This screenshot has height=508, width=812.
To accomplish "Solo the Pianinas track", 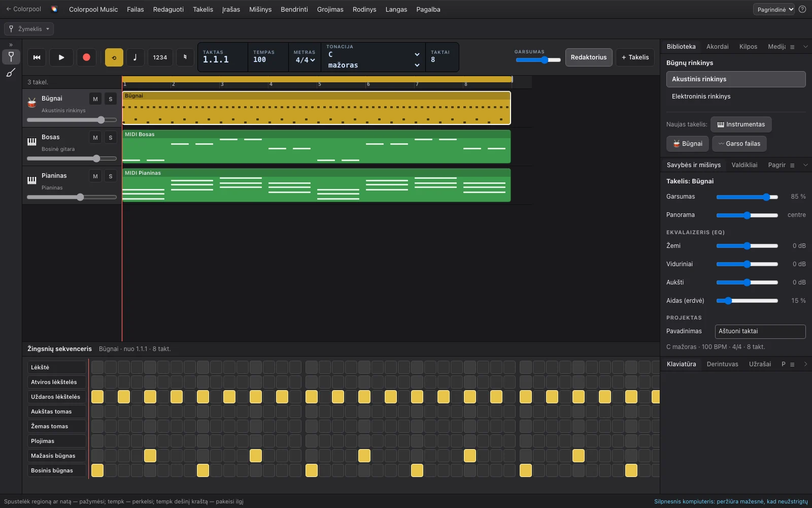I will point(111,176).
